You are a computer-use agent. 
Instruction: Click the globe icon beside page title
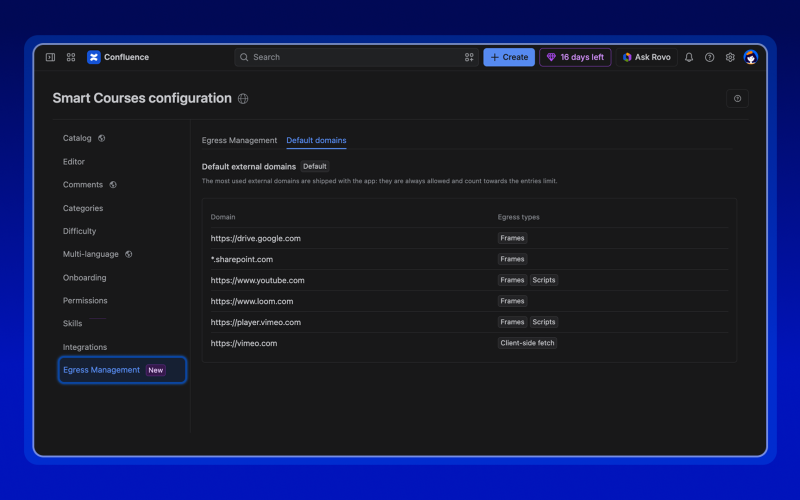point(243,98)
